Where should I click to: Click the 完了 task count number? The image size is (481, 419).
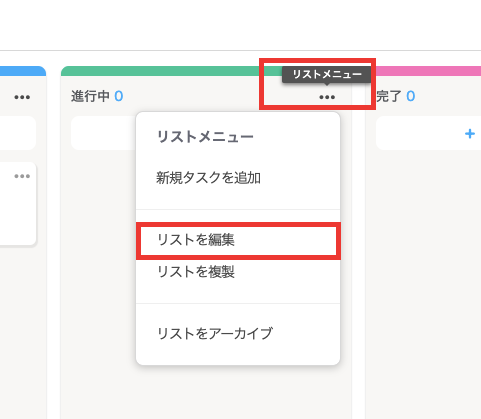[411, 96]
